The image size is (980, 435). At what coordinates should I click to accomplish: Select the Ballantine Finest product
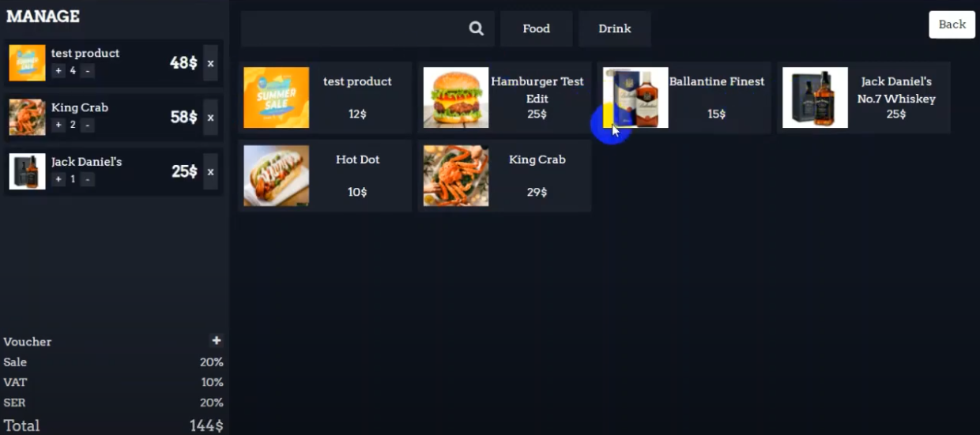[x=684, y=98]
